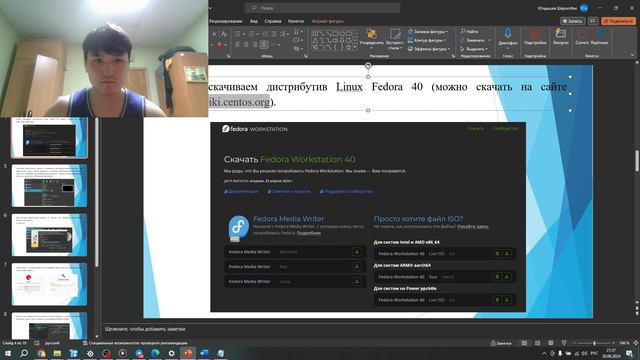Click the русский language indicator

(x=52, y=343)
